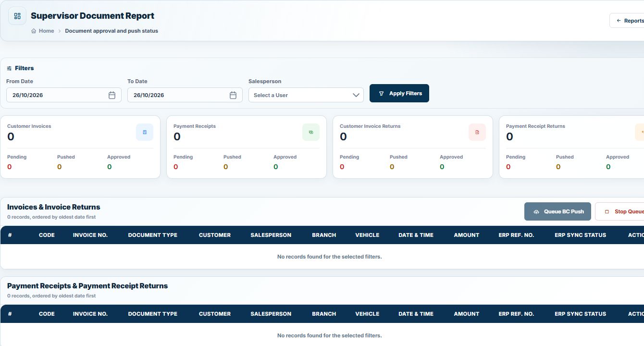Click the Payment Receipts card green icon
Viewport: 644px width, 346px height.
[x=311, y=132]
